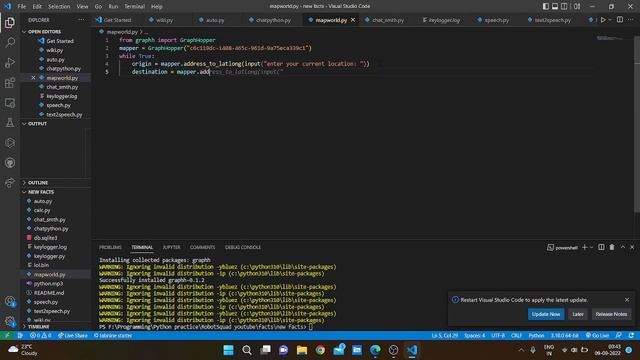Open the File menu
Screen dimensions: 640x360
22,6
